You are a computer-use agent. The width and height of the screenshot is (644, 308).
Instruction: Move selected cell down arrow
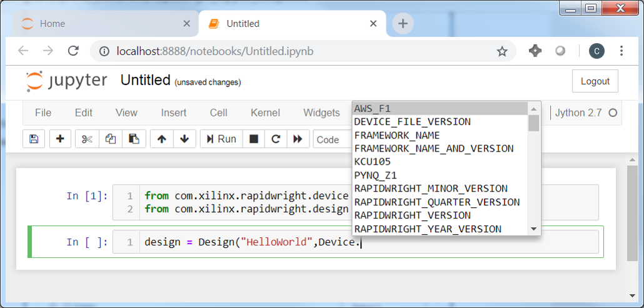pos(184,139)
